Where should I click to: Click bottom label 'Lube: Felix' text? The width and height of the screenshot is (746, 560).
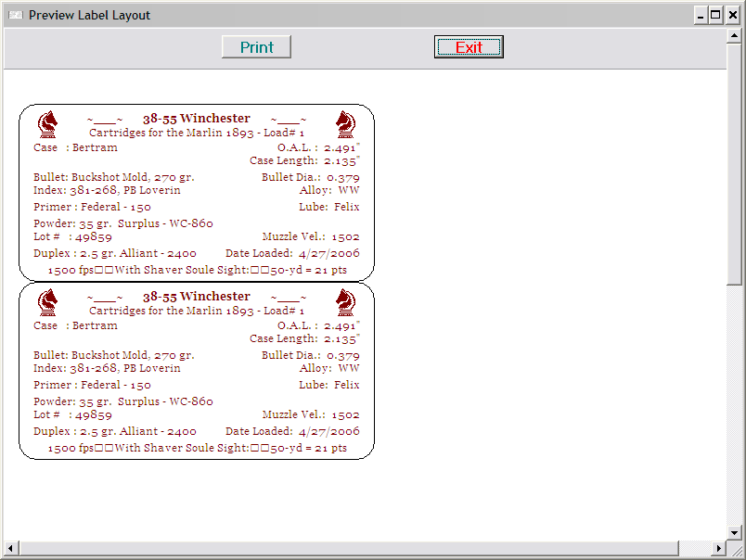pyautogui.click(x=328, y=385)
